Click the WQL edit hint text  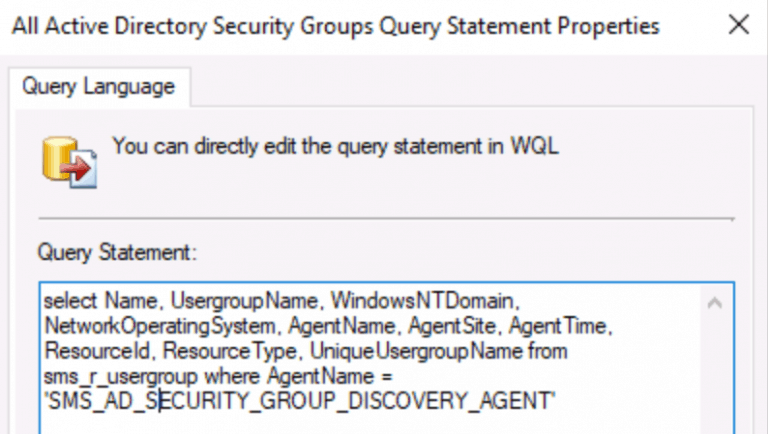click(x=335, y=145)
